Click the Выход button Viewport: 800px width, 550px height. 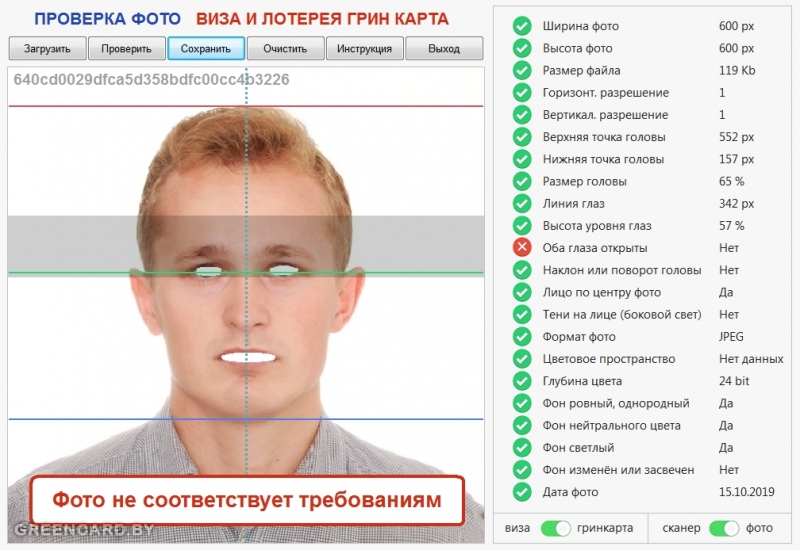444,48
